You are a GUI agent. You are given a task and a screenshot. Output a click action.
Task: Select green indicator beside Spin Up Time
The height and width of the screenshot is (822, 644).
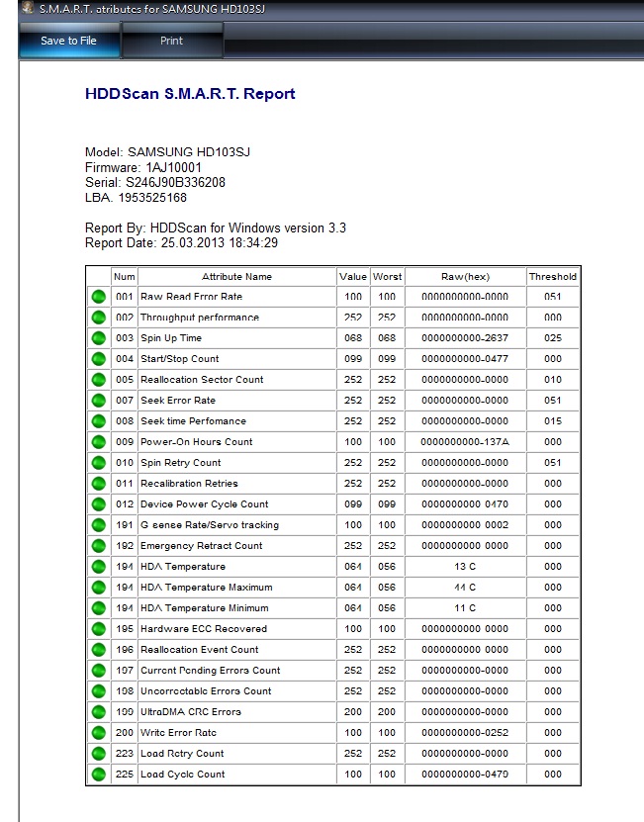[98, 338]
